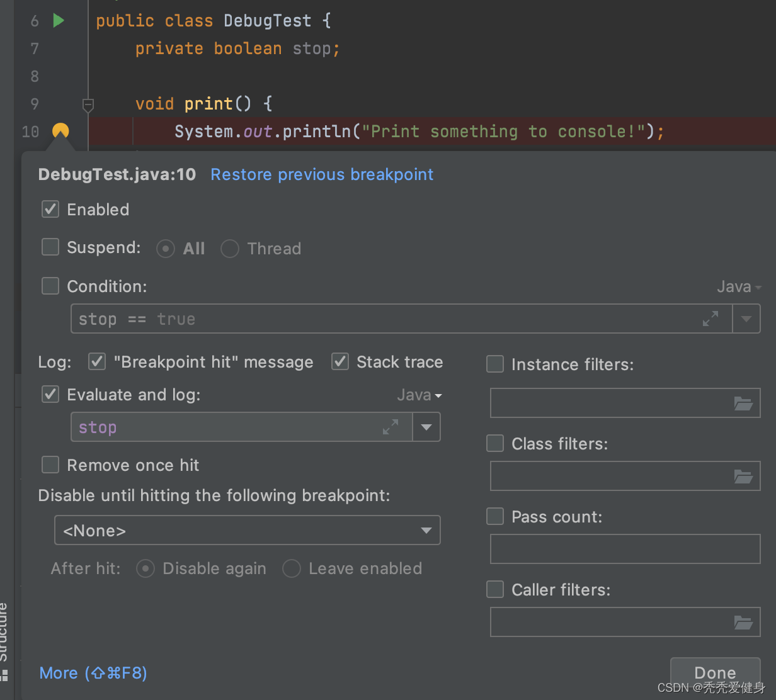Expand the Condition field editor

tap(710, 319)
